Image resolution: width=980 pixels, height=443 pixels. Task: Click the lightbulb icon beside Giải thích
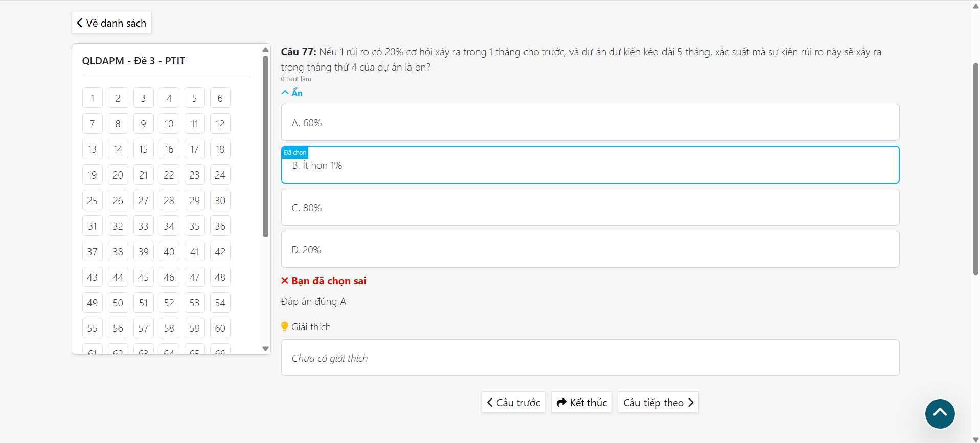[x=285, y=327]
